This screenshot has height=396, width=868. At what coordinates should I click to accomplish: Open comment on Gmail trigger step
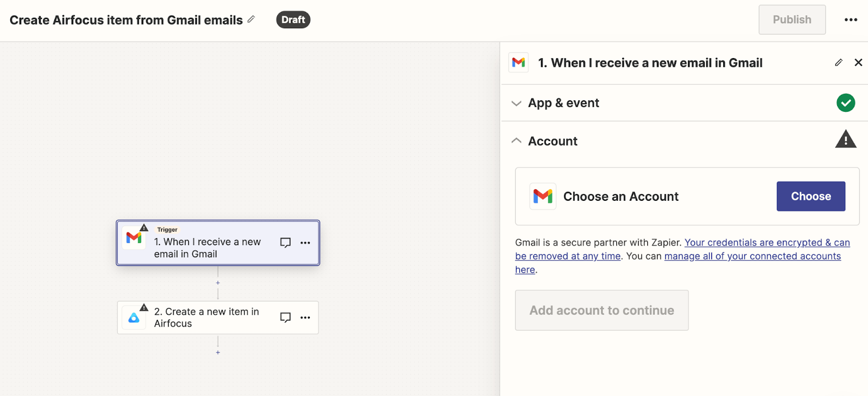coord(285,242)
